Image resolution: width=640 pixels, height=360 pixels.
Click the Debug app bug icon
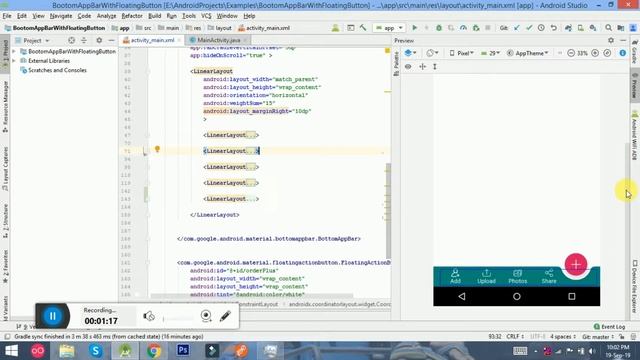pyautogui.click(x=439, y=28)
